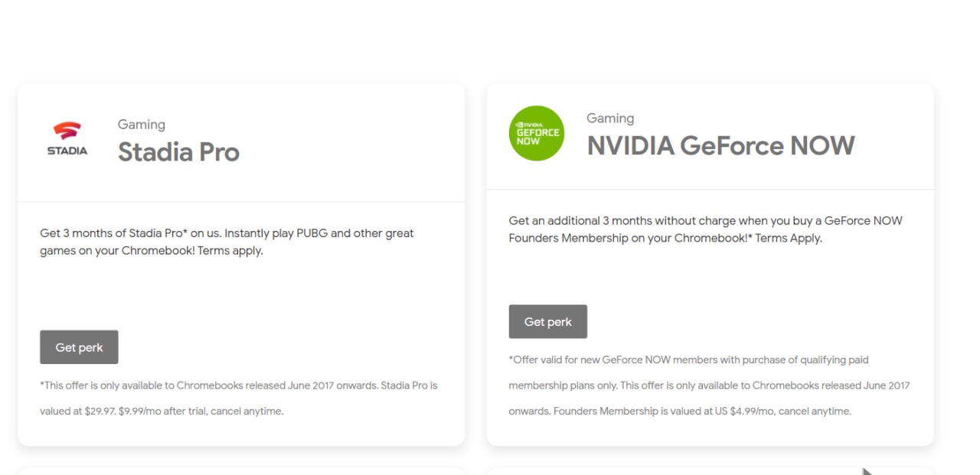Click the Stadia Pro fine print disclaimer
980x475 pixels.
(239, 399)
